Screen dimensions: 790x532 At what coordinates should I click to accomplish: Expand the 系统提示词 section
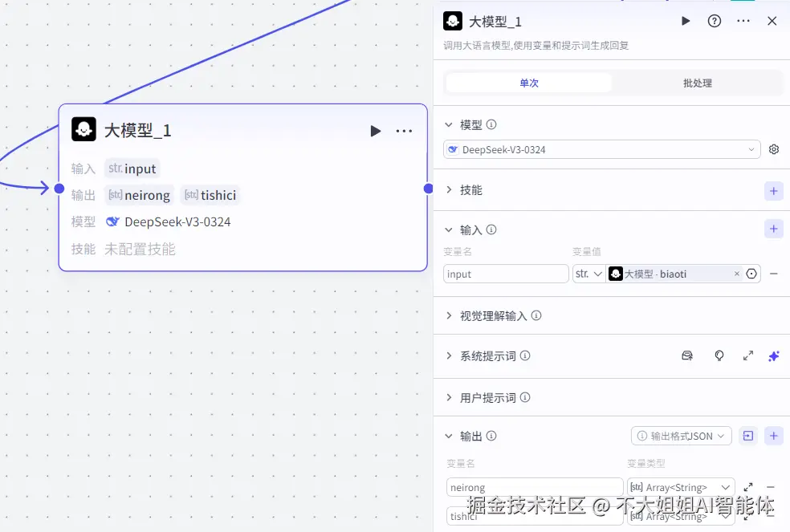[x=449, y=356]
